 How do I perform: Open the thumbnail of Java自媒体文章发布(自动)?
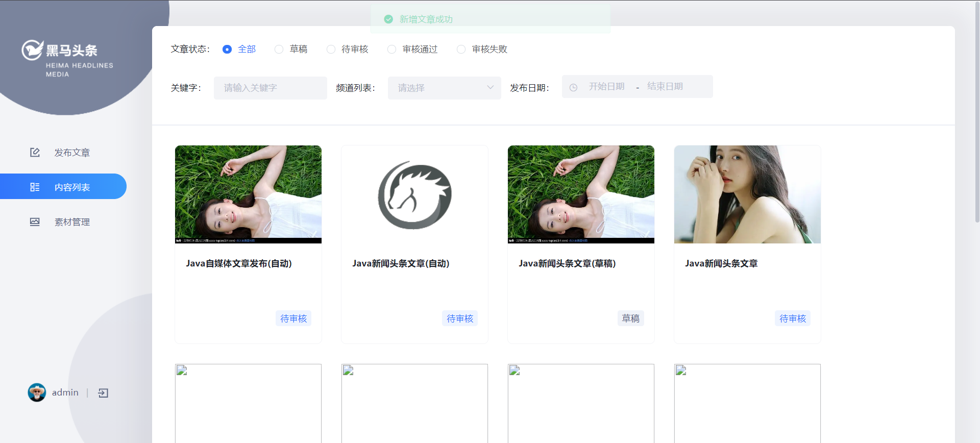tap(248, 194)
